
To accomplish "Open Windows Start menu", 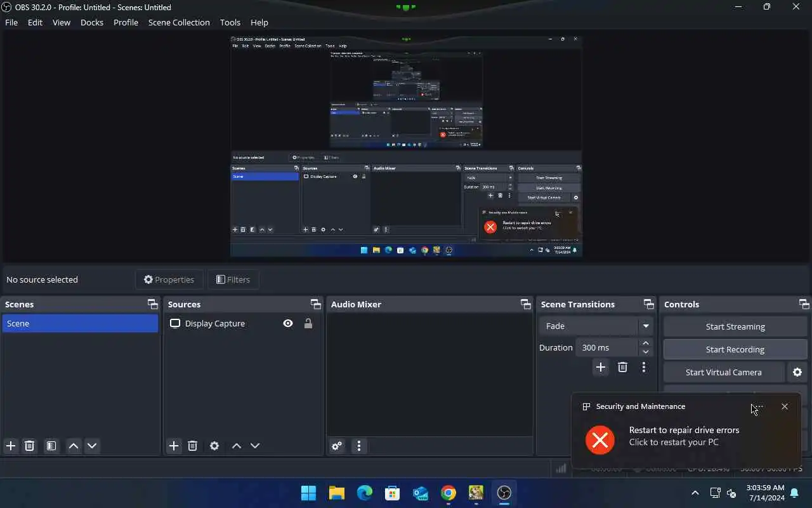I will click(309, 493).
